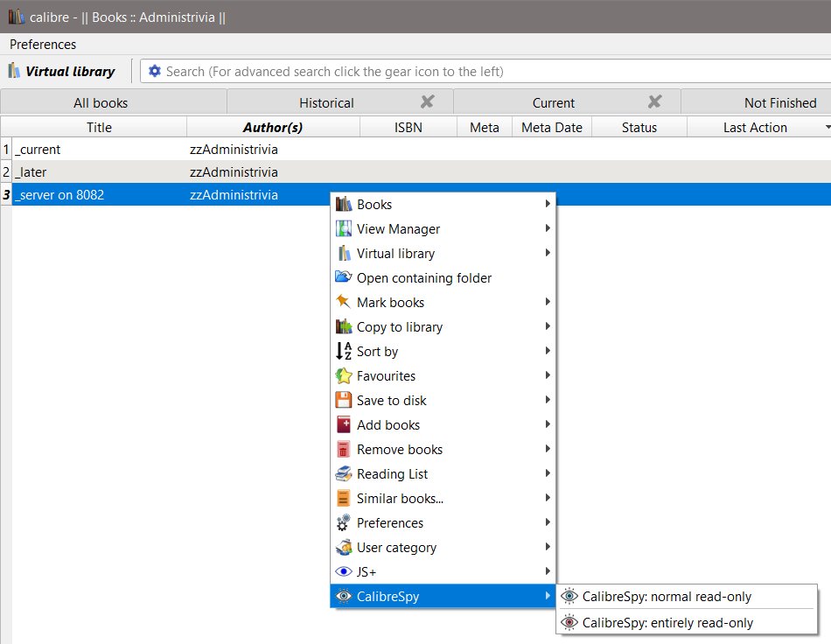Choose Add books from context menu
This screenshot has width=831, height=644.
coord(443,424)
